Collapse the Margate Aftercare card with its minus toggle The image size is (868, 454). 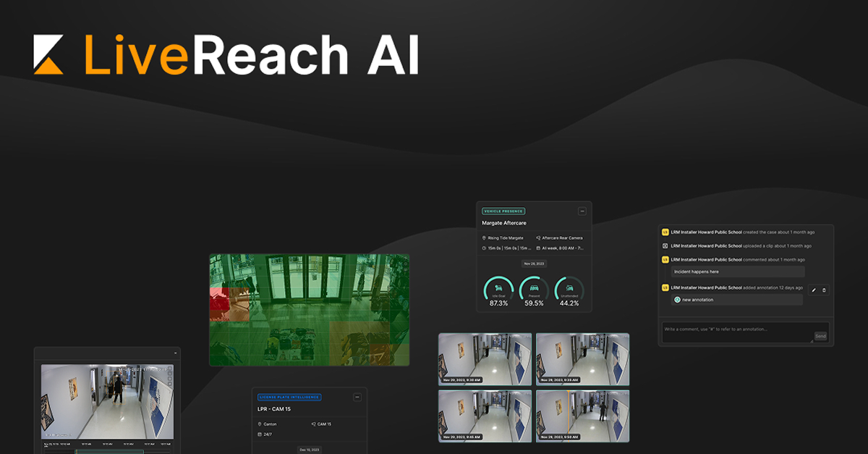(582, 211)
